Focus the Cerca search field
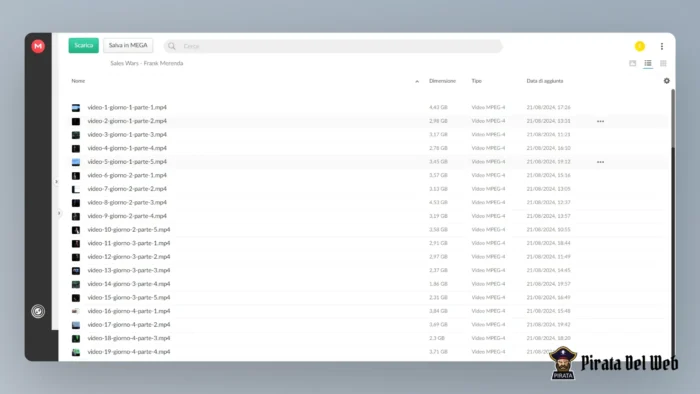 333,46
